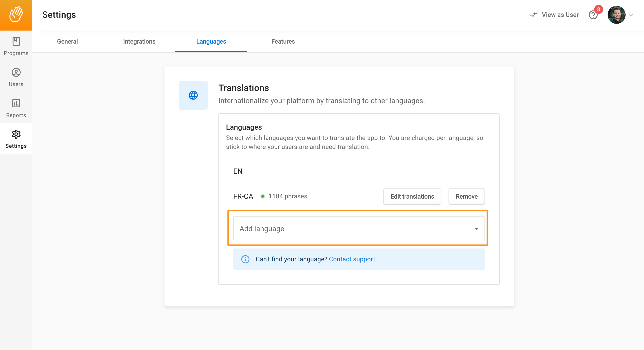Click Edit translations for FR-CA
Viewport: 644px width, 350px height.
[412, 197]
